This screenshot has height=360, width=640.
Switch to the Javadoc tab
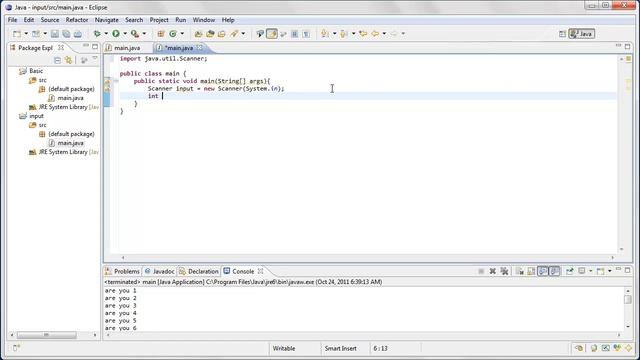160,271
